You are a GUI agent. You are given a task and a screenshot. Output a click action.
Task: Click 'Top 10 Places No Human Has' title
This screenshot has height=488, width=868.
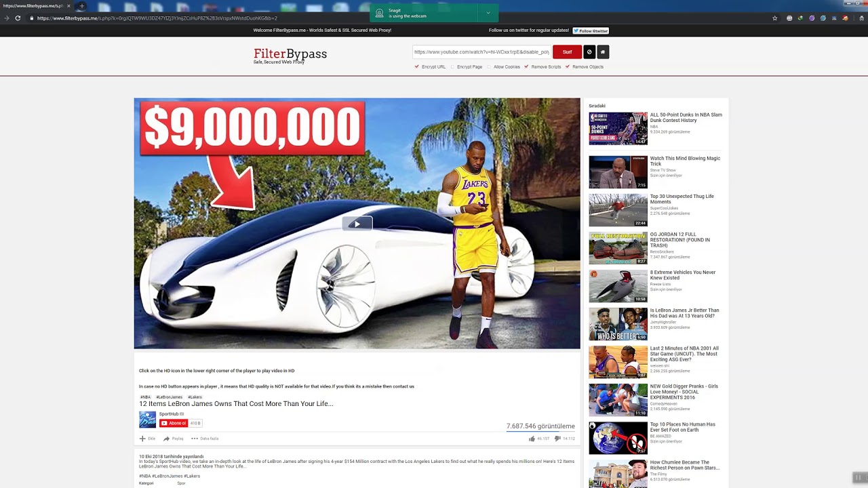click(x=683, y=427)
